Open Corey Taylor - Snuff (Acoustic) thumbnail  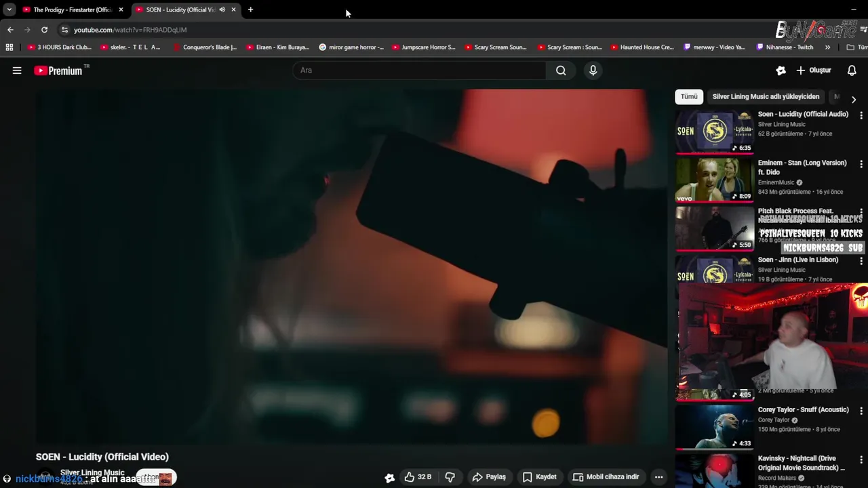tap(714, 427)
